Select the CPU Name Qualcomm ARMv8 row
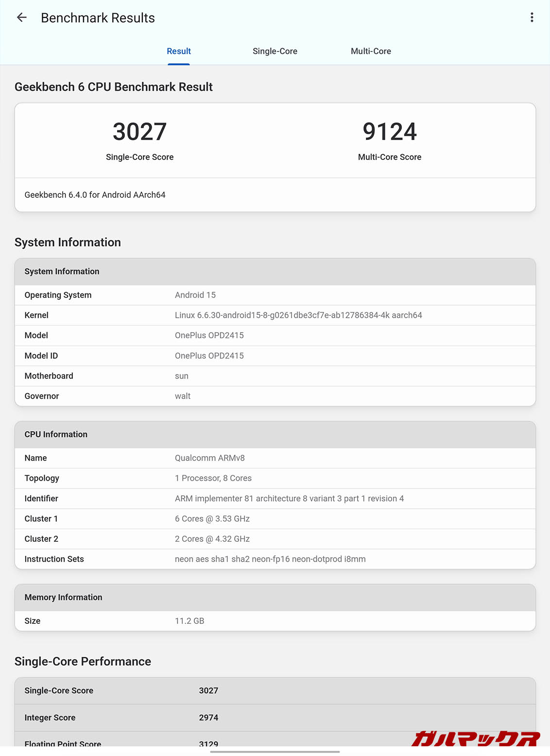 tap(275, 458)
